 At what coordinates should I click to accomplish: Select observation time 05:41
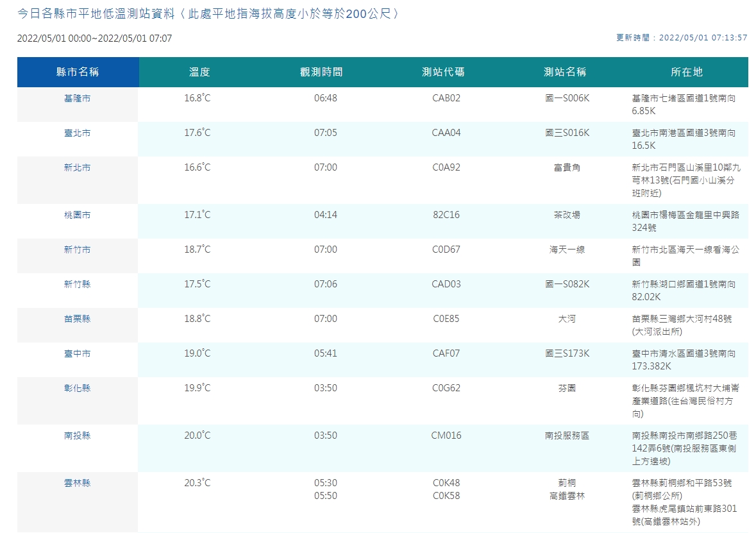click(326, 354)
